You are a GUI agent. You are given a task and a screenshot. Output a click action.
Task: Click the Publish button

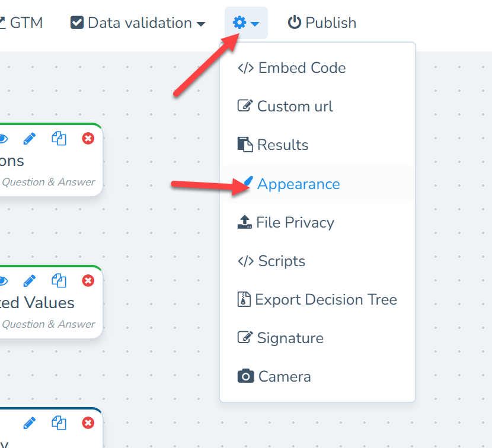pos(322,23)
